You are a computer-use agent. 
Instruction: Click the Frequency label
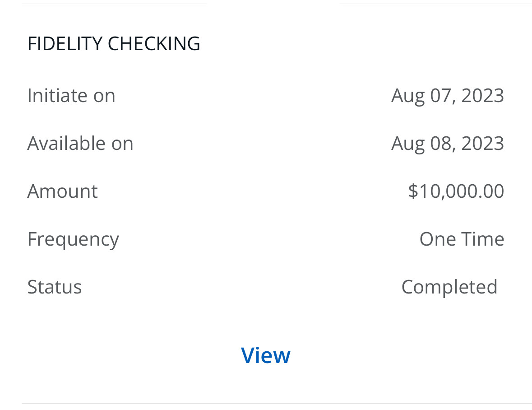tap(73, 238)
